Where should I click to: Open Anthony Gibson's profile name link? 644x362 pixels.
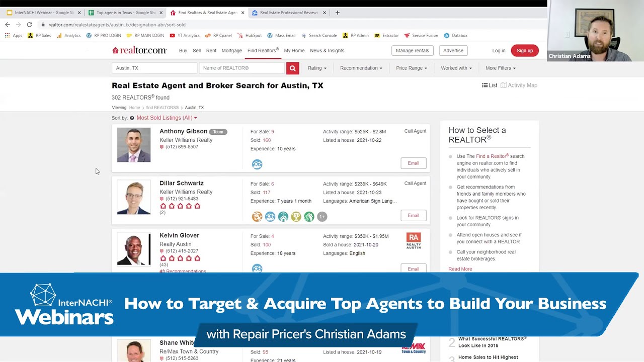[x=183, y=131]
